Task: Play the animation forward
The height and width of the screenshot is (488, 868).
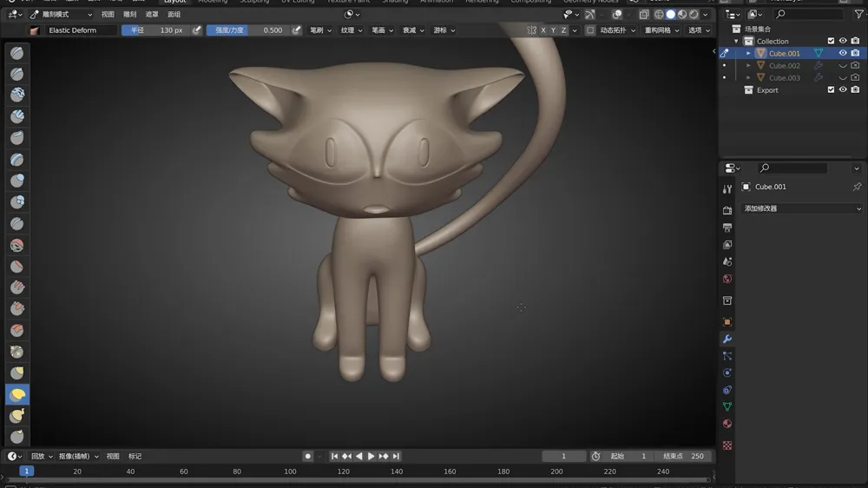Action: tap(371, 457)
